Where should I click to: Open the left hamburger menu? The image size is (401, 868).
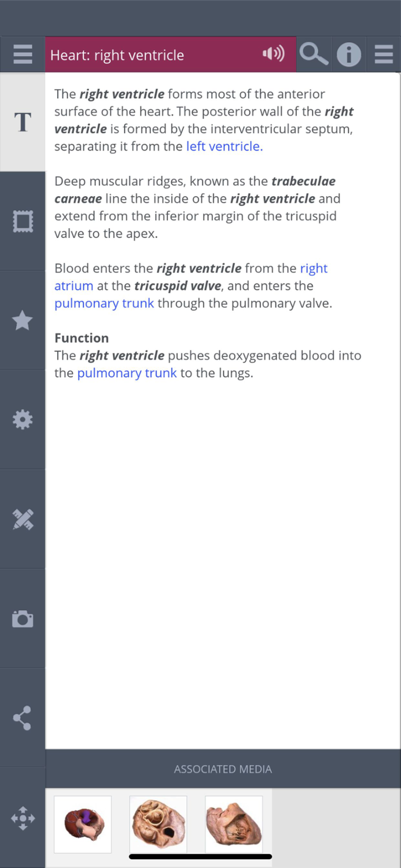click(x=23, y=55)
